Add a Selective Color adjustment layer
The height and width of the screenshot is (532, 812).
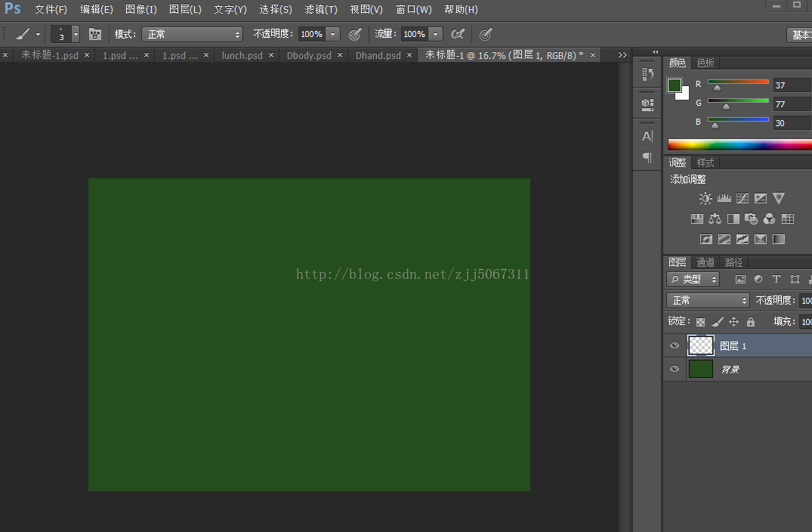(760, 240)
